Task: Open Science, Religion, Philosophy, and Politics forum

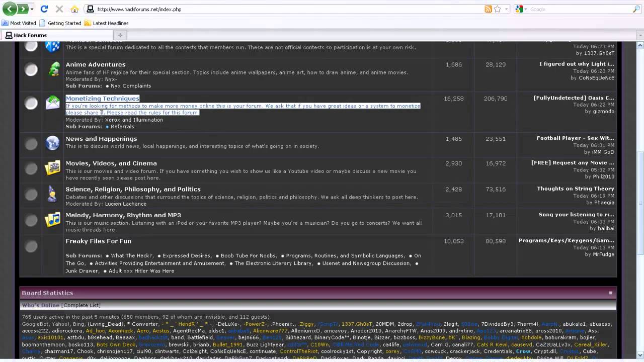Action: [133, 189]
